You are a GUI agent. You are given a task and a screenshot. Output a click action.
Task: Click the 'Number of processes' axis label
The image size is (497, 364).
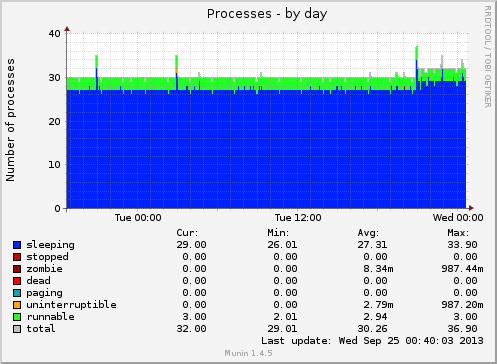10,120
